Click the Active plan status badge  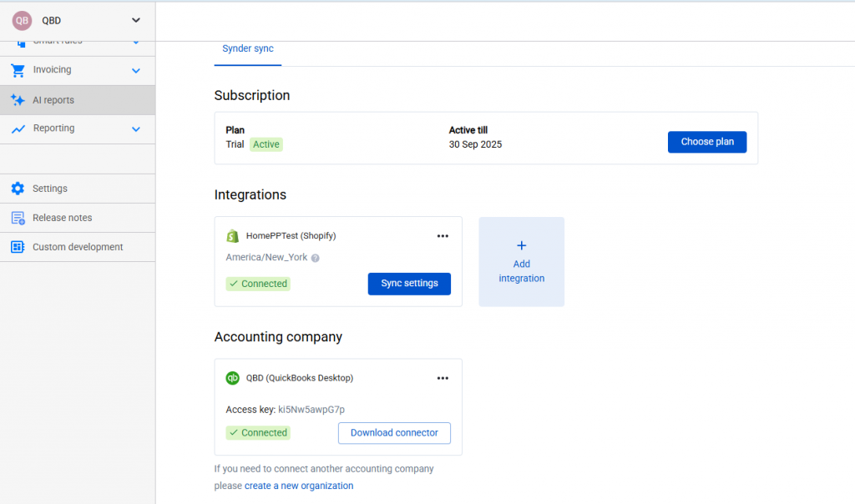266,144
